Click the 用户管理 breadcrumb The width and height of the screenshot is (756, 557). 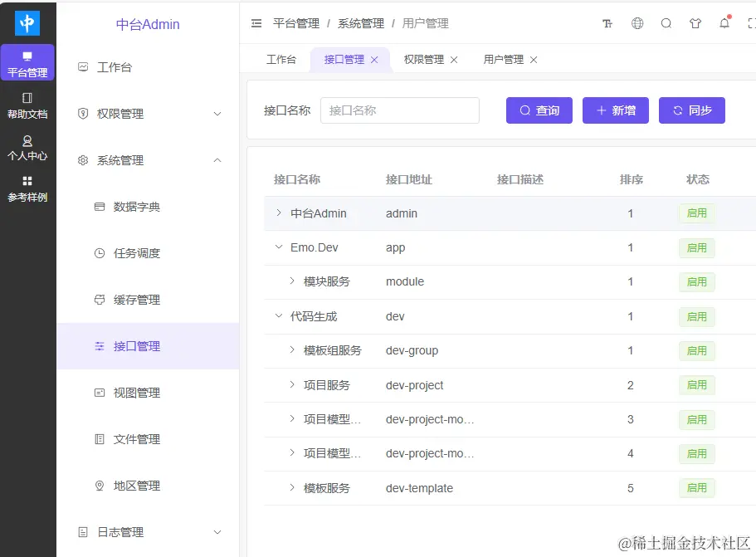pyautogui.click(x=425, y=23)
